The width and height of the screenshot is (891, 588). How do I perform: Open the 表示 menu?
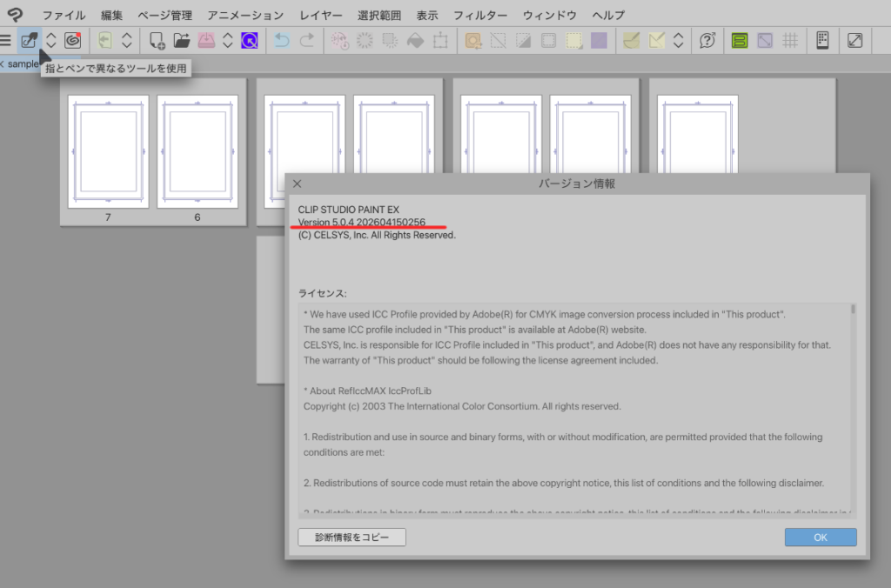pos(427,16)
